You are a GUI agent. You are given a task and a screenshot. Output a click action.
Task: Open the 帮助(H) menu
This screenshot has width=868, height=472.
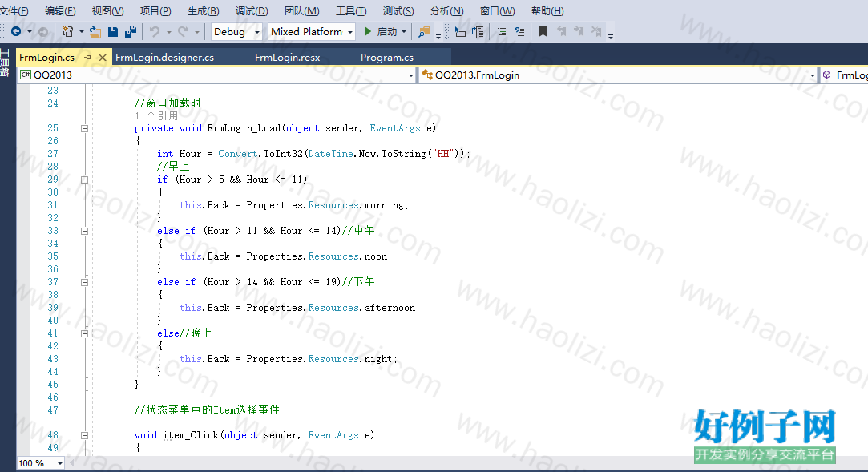547,11
